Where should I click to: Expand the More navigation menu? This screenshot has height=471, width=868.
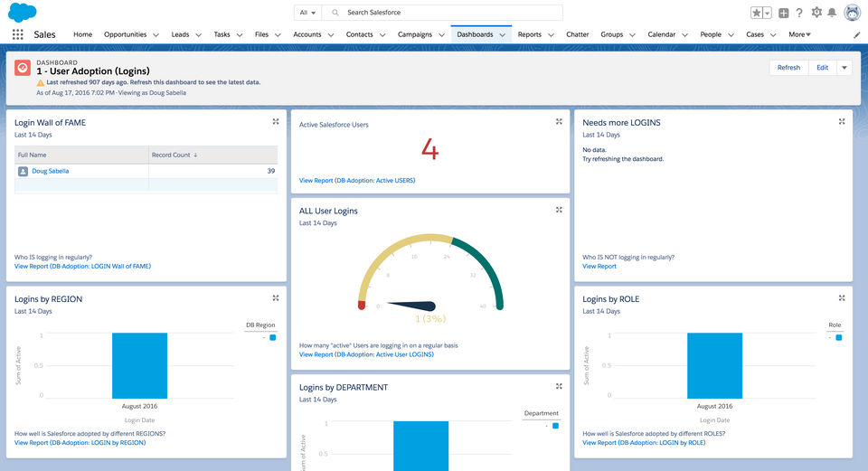point(799,34)
